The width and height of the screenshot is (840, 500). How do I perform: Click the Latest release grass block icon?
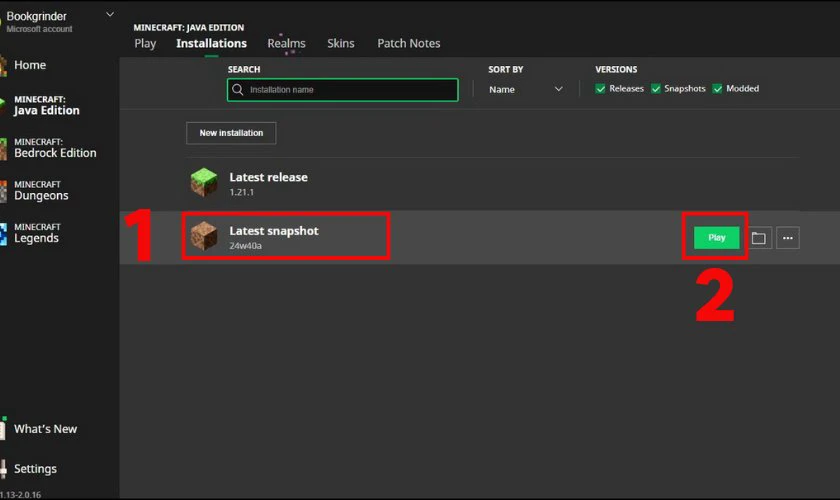204,182
